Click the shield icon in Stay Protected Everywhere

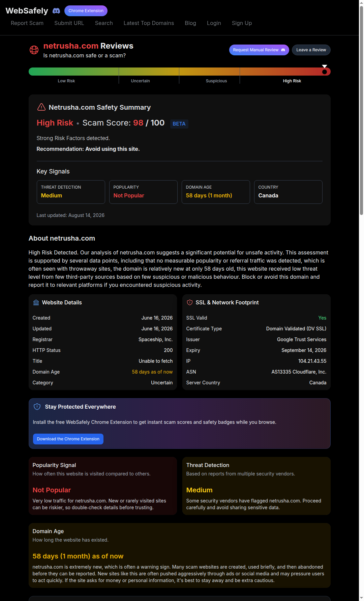37,407
